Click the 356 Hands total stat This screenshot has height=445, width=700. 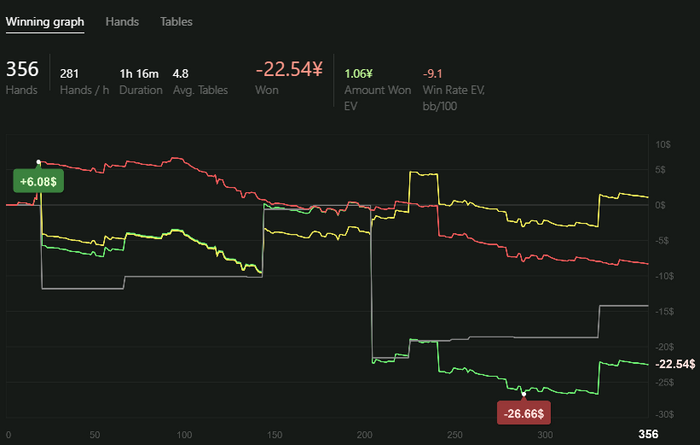[22, 69]
